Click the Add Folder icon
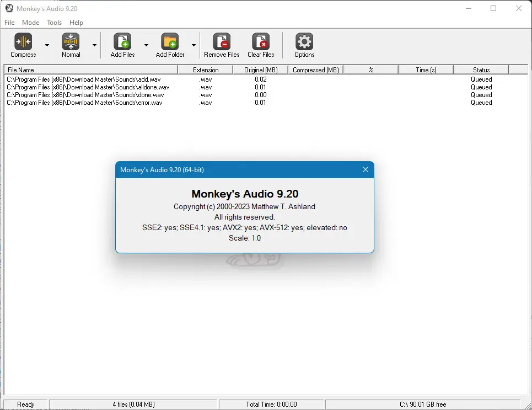 170,41
